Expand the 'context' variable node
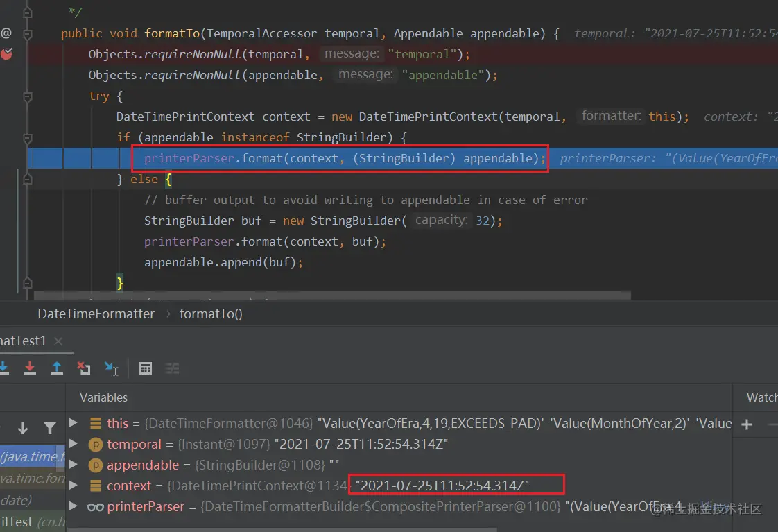 74,486
